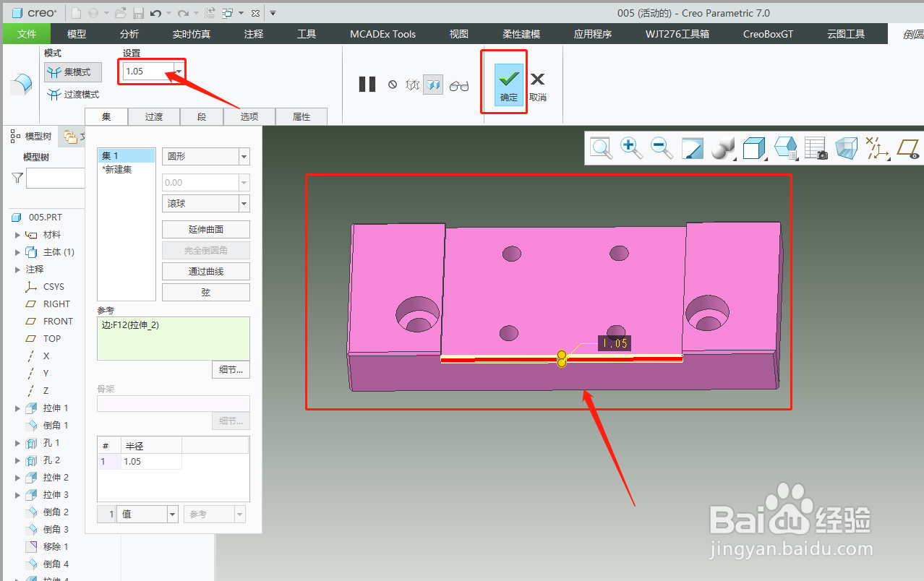
Task: Open the rendering options sphere icon
Action: pos(723,148)
